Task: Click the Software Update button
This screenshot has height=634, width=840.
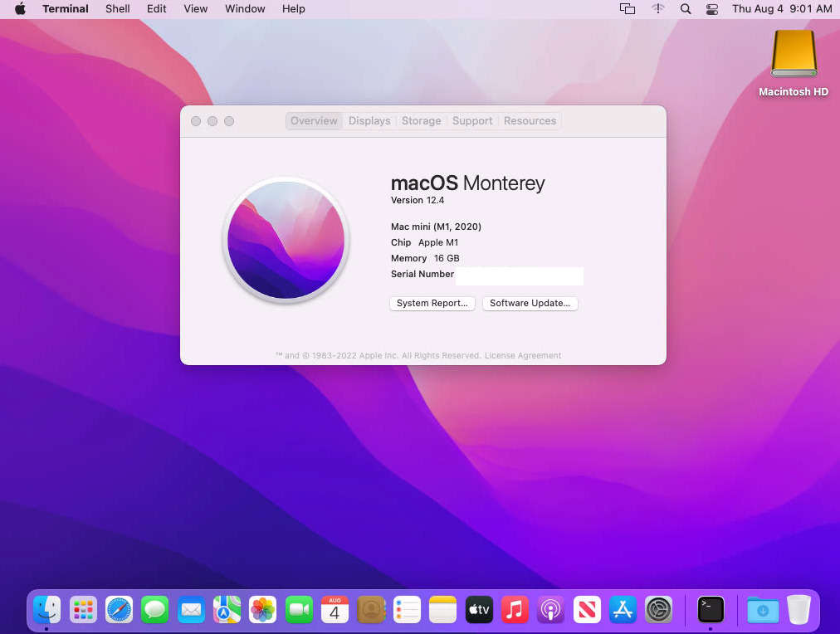Action: (530, 303)
